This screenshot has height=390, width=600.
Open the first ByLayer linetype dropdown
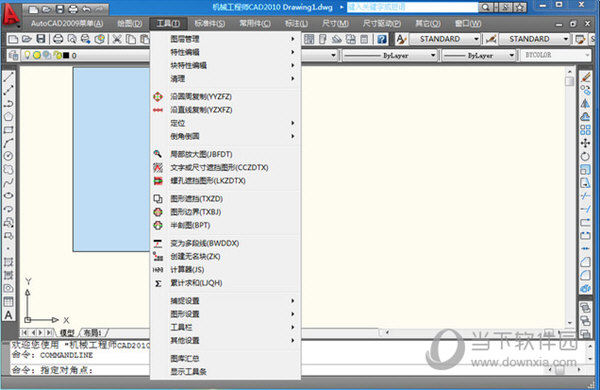click(x=433, y=55)
